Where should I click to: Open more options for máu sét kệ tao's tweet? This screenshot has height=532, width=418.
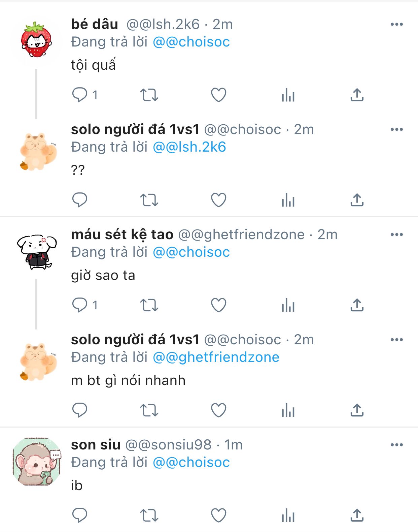point(397,234)
